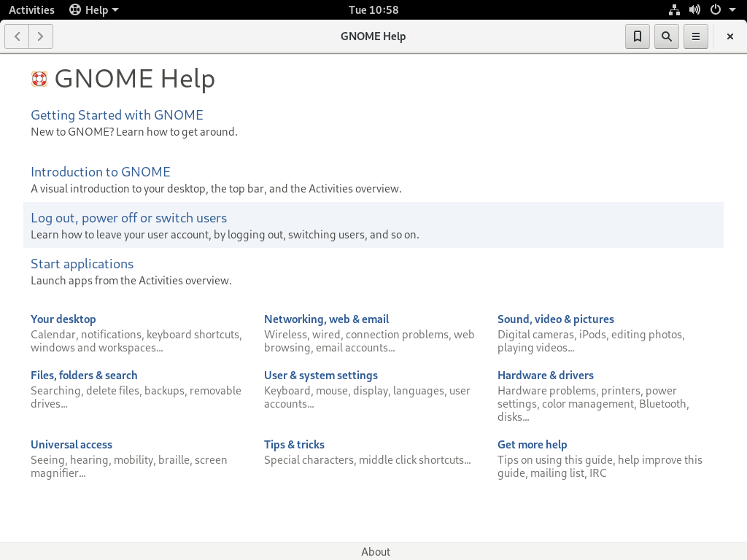Image resolution: width=747 pixels, height=560 pixels.
Task: Open the Get more help topic
Action: pyautogui.click(x=532, y=444)
